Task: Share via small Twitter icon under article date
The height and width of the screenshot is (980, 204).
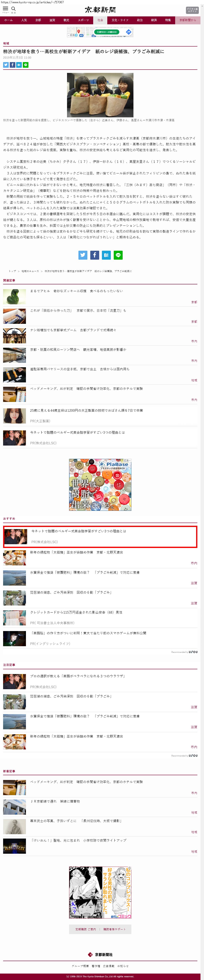Action: click(x=6, y=65)
